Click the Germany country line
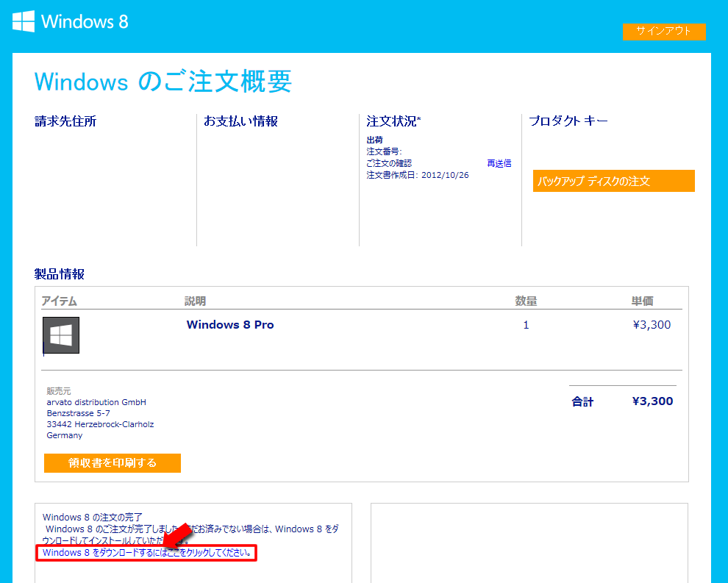 (65, 435)
